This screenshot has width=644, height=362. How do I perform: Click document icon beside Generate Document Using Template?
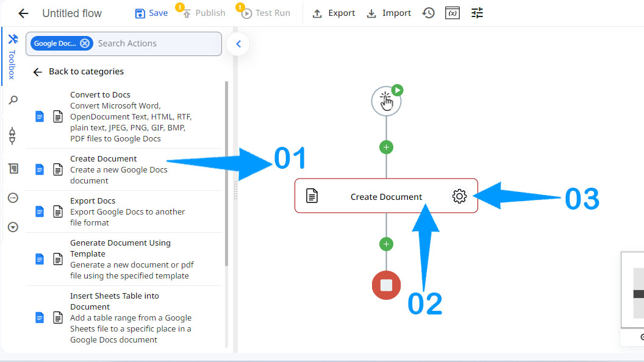[x=58, y=259]
